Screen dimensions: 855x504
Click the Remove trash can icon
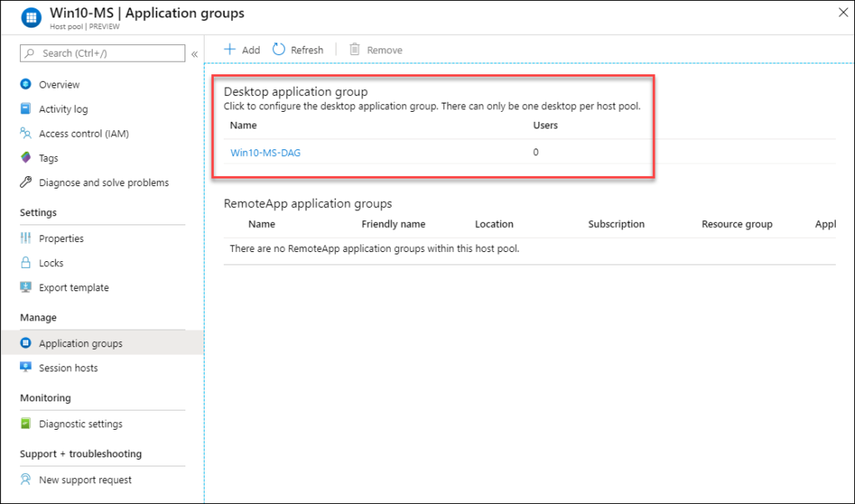click(354, 49)
